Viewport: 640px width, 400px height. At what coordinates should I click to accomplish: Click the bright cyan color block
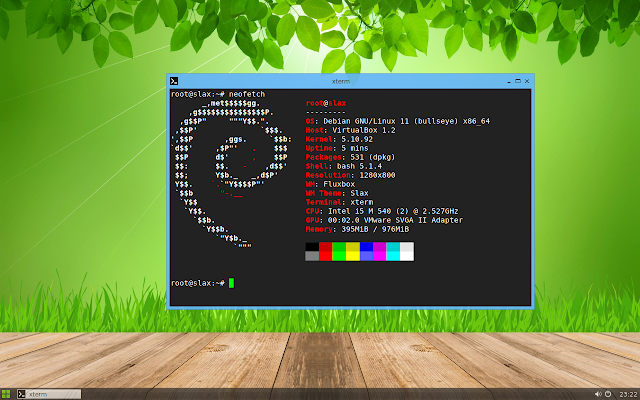pos(393,256)
